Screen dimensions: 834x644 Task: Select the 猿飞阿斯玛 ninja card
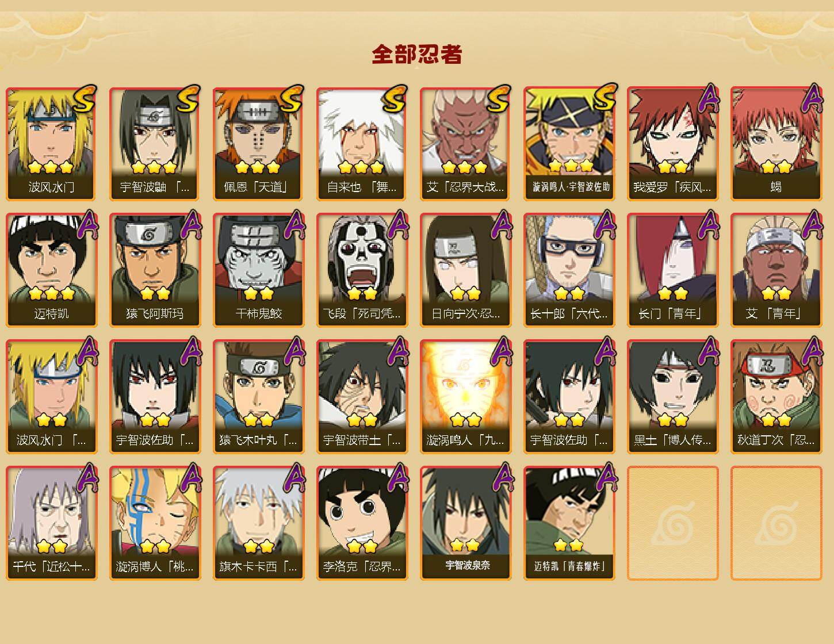[155, 270]
